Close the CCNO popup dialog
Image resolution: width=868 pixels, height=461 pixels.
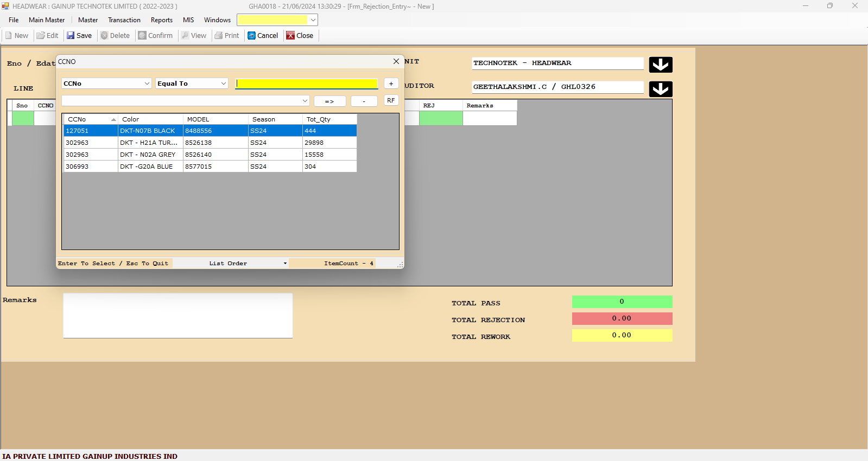point(396,62)
